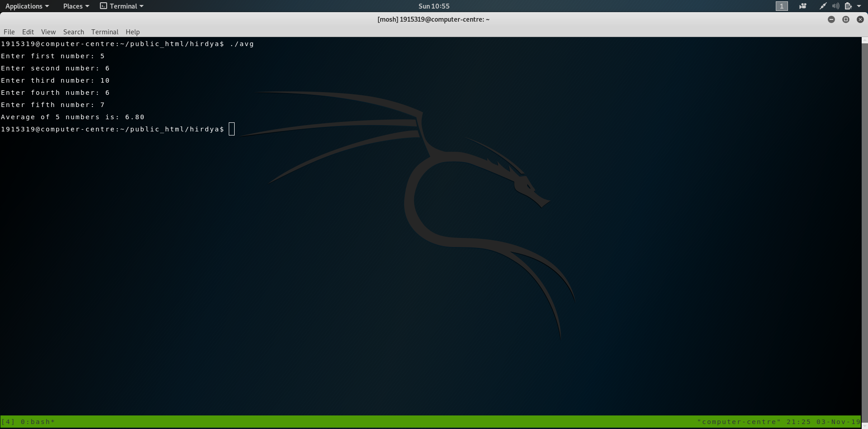The width and height of the screenshot is (868, 429).
Task: Open the Terminal menu in the menu bar
Action: 105,32
